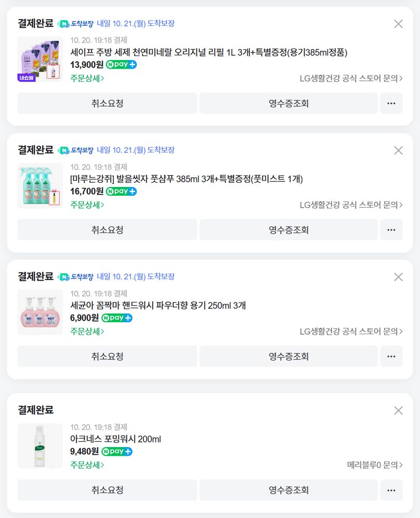
Task: Click the Npay badge beside 13,900원
Action: tap(121, 65)
